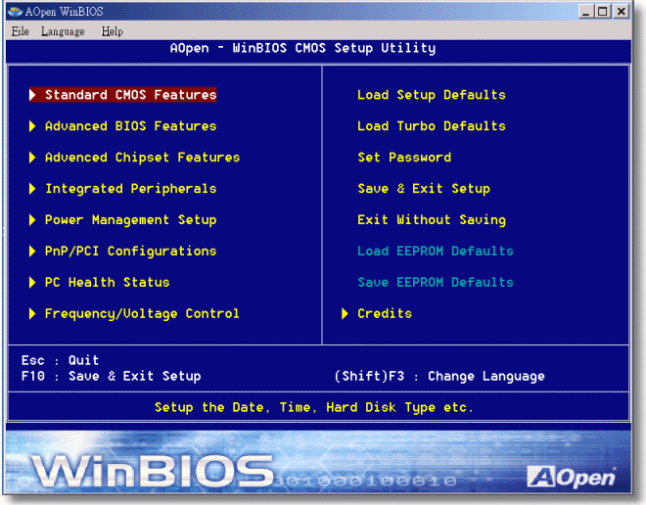This screenshot has height=505, width=646.
Task: Click arrow beside Standard CMOS Features
Action: coord(32,95)
